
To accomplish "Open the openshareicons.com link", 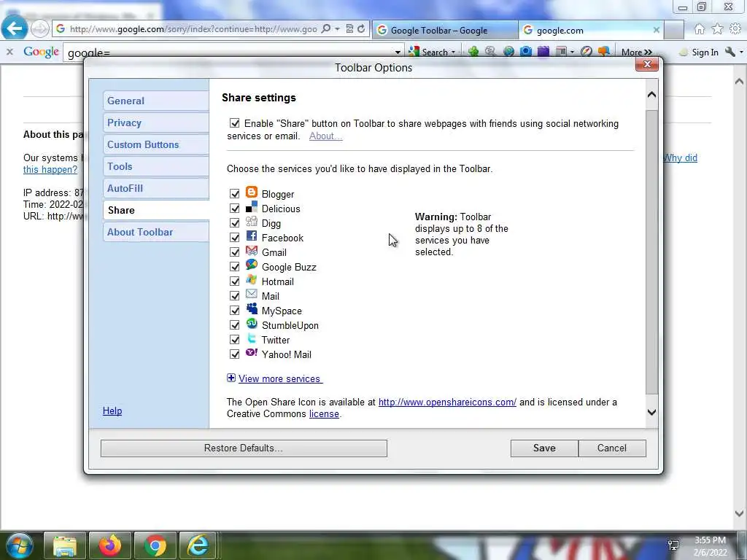I will [447, 402].
